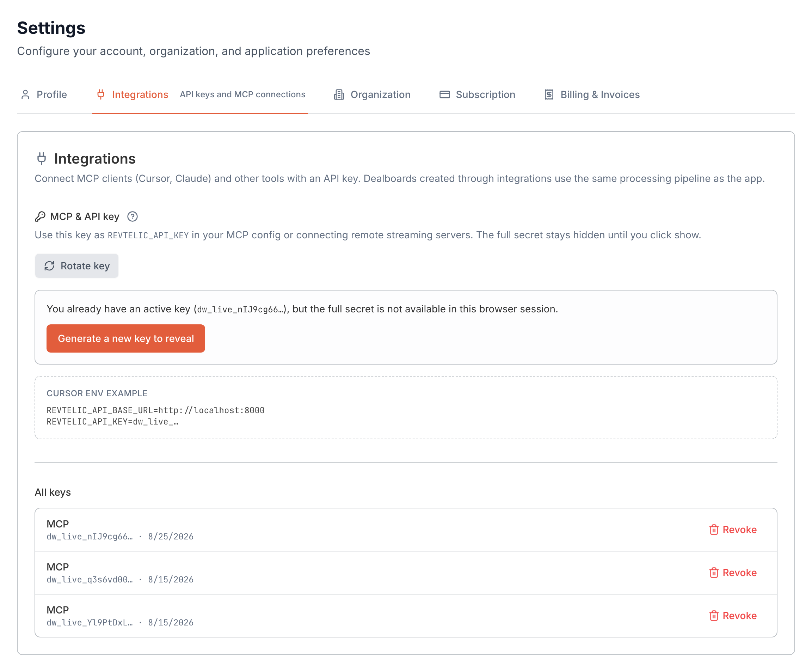The height and width of the screenshot is (672, 812).
Task: Click the REVTELIC_API_KEY=dw_live_… line
Action: (x=112, y=422)
